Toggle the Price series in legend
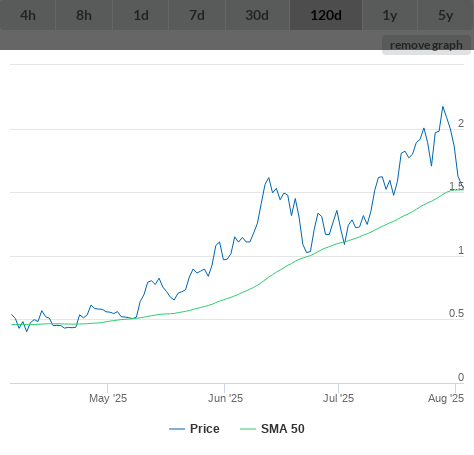Image resolution: width=474 pixels, height=455 pixels. (205, 429)
